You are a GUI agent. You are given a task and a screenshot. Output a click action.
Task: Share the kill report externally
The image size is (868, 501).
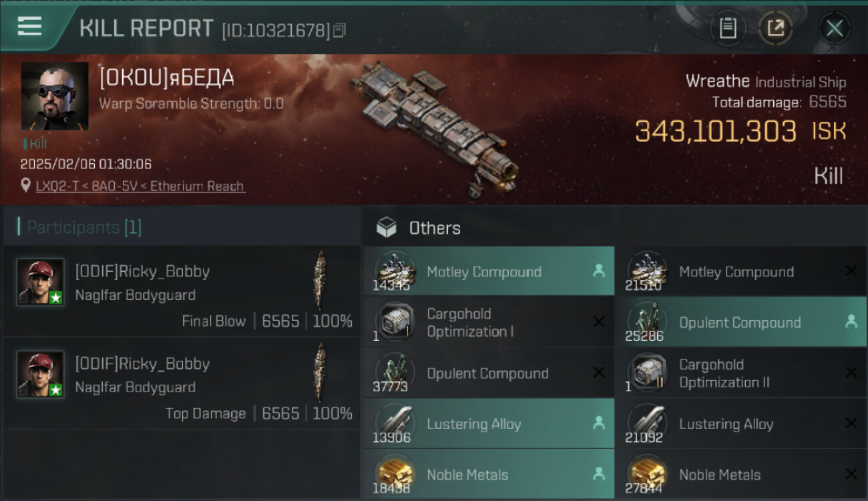point(775,28)
